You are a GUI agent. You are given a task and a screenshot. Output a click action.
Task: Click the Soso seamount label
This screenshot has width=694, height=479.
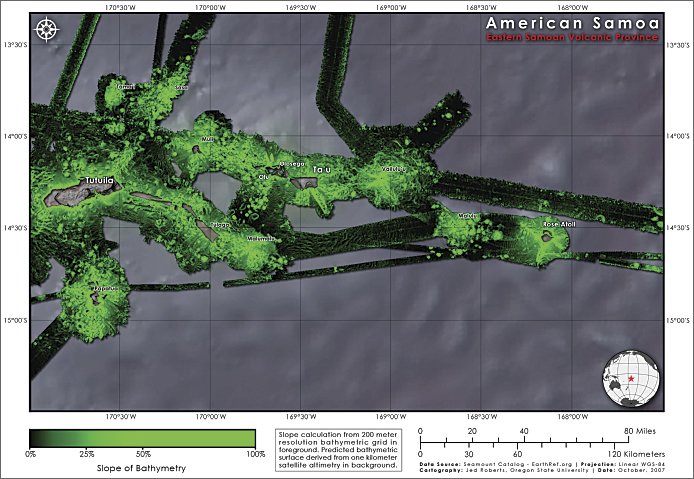pyautogui.click(x=181, y=88)
